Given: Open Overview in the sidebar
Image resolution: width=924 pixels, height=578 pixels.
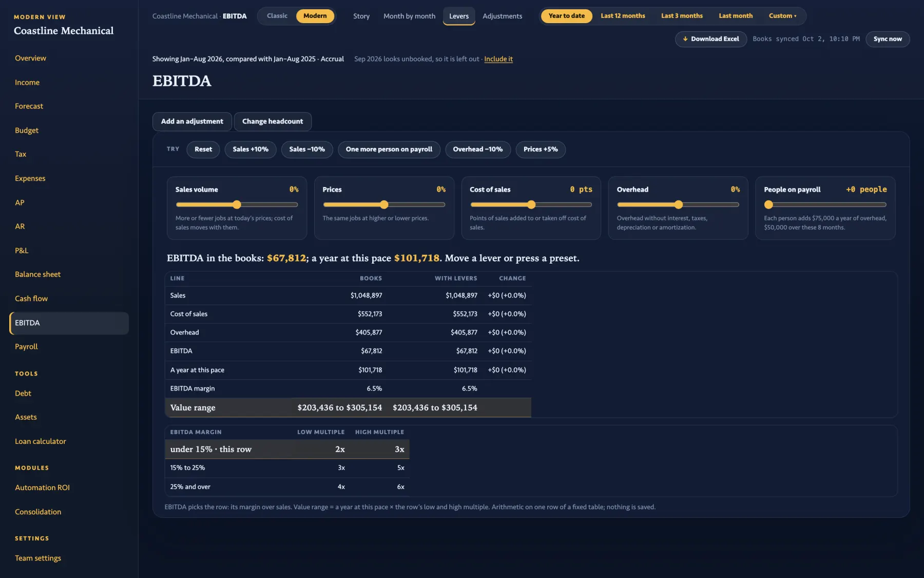Looking at the screenshot, I should tap(30, 58).
